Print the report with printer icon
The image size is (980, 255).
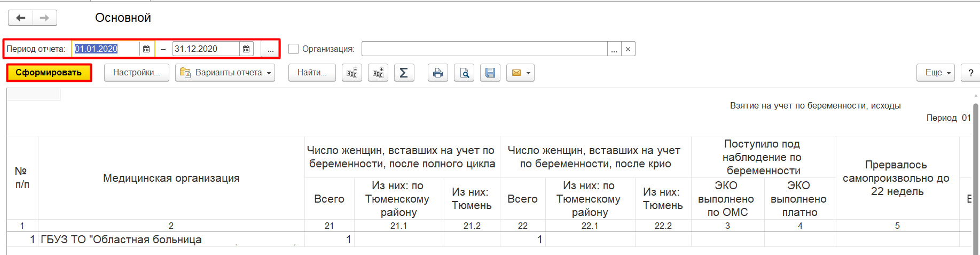click(x=437, y=73)
